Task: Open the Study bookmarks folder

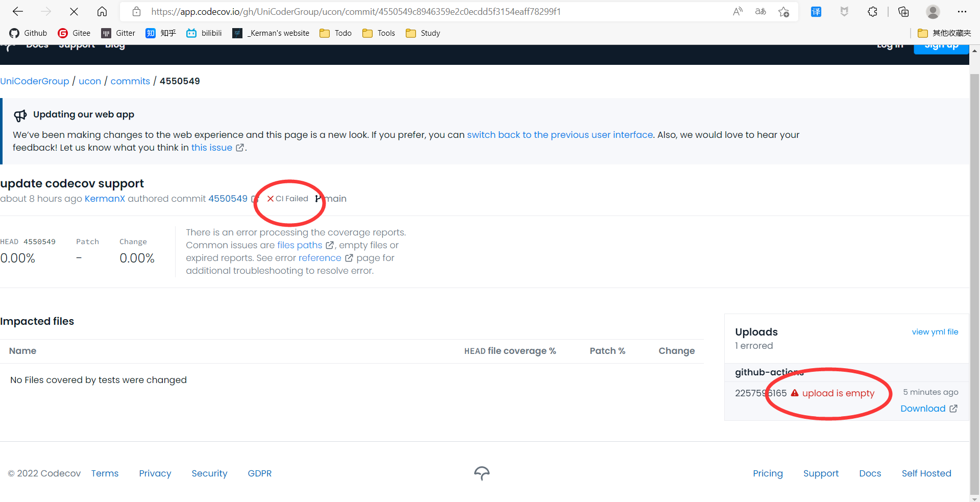Action: point(423,33)
